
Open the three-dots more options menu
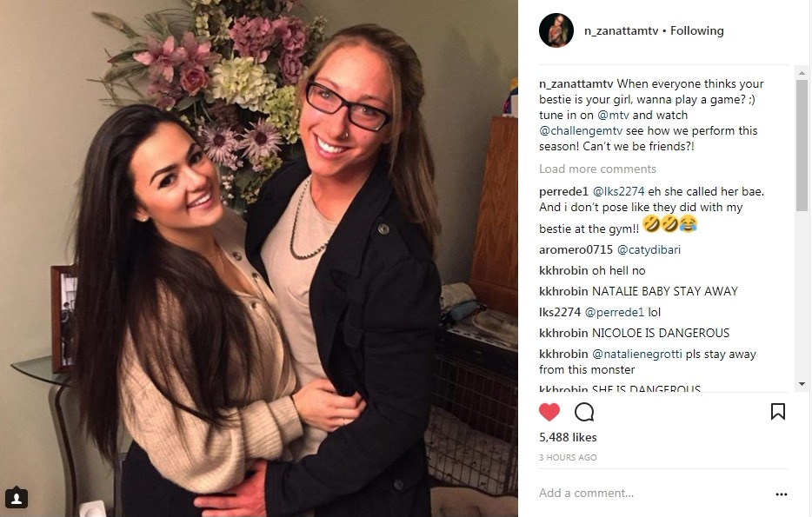pos(782,494)
